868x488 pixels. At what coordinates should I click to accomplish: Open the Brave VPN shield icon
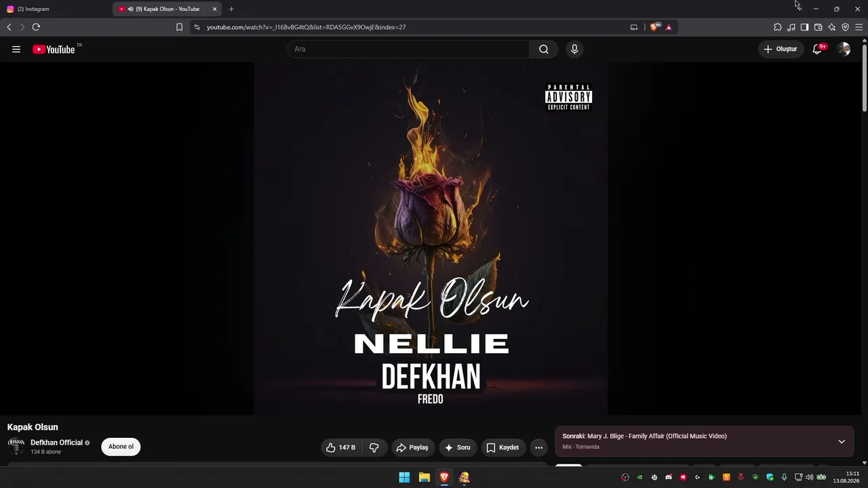click(x=845, y=27)
